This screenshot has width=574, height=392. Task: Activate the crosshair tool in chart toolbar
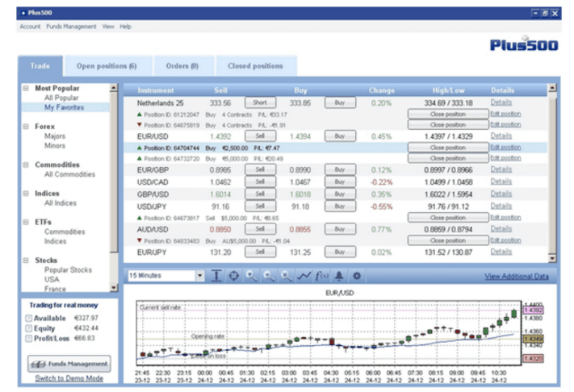pyautogui.click(x=233, y=276)
